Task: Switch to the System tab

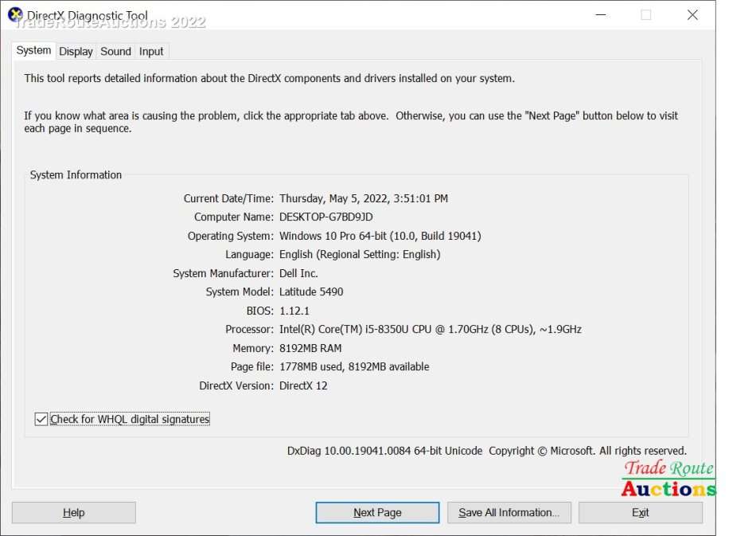Action: coord(33,50)
